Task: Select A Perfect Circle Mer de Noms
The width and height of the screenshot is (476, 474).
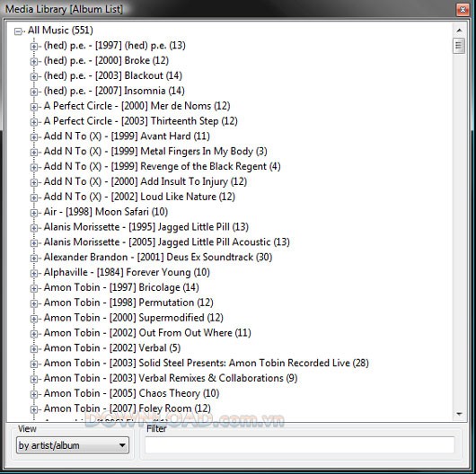Action: pyautogui.click(x=137, y=106)
